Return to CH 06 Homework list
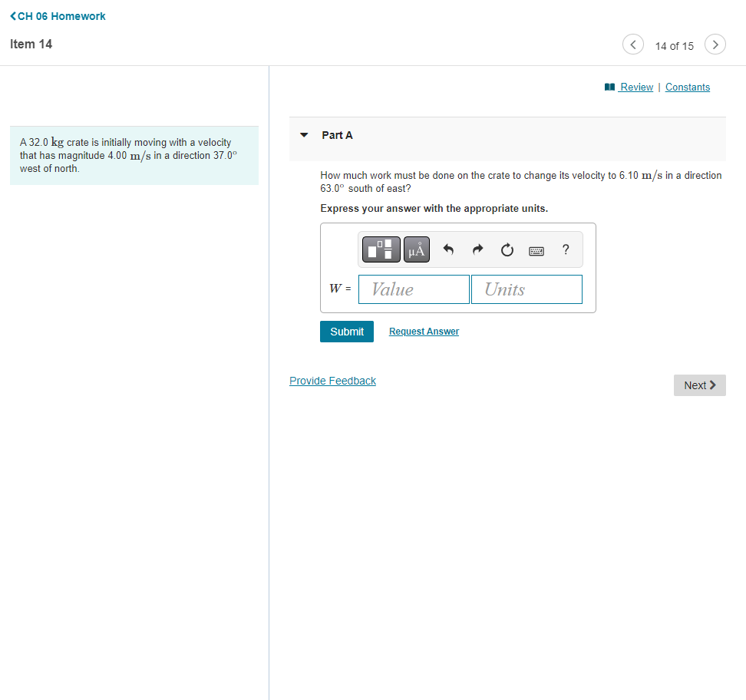 click(x=58, y=15)
